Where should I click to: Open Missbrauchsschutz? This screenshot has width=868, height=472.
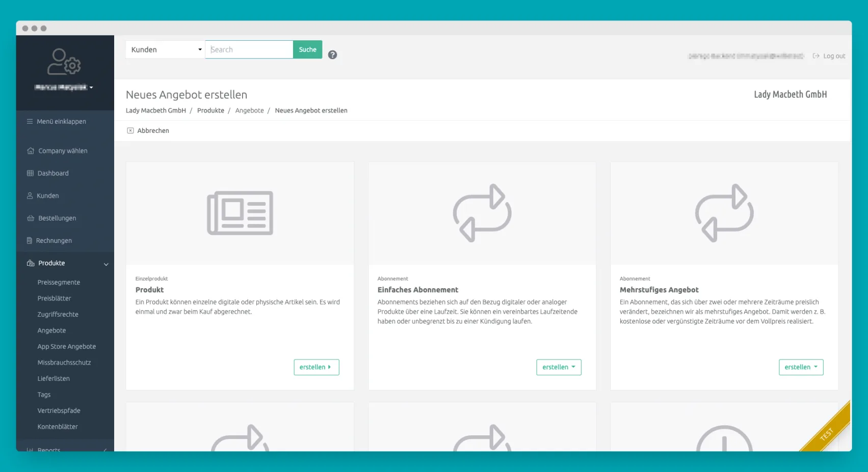tap(64, 363)
